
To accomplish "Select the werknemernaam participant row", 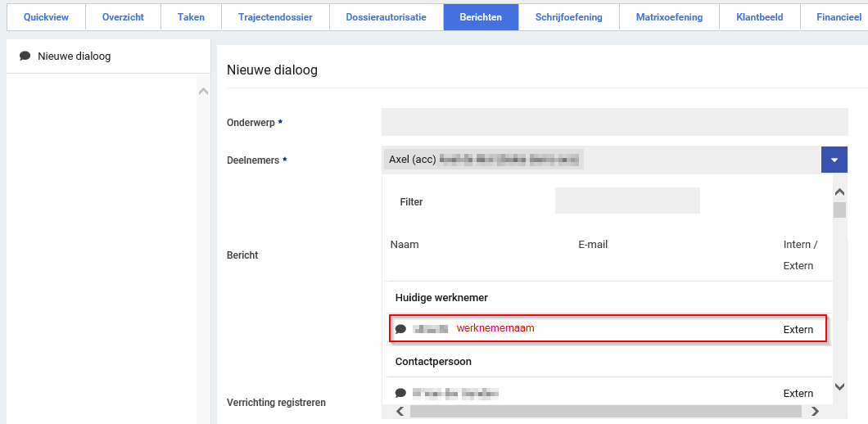I will point(607,329).
